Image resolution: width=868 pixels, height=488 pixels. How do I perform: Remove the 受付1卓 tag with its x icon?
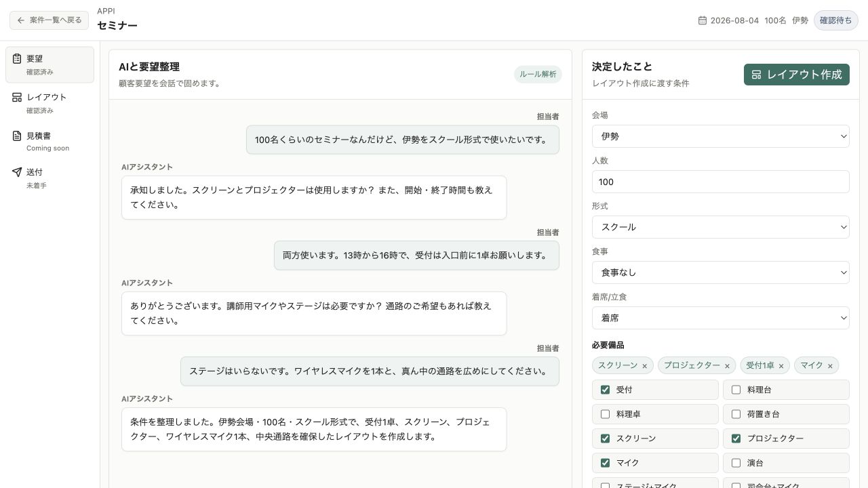click(x=781, y=366)
